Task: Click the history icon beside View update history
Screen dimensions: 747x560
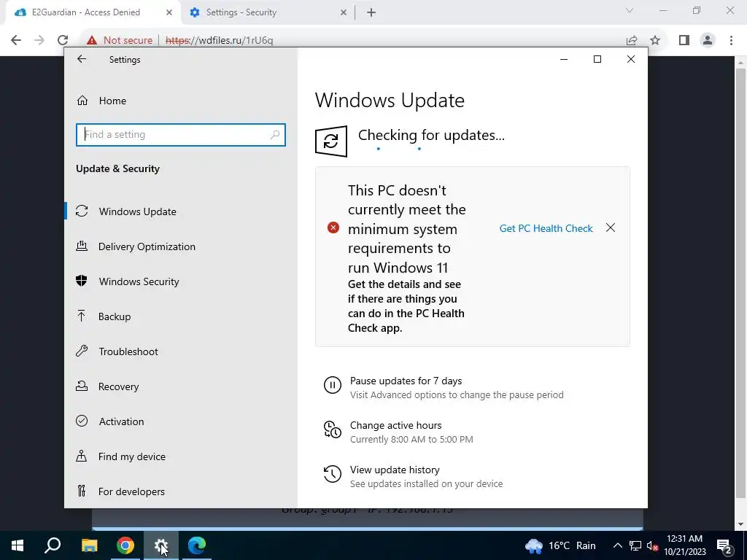Action: coord(332,474)
